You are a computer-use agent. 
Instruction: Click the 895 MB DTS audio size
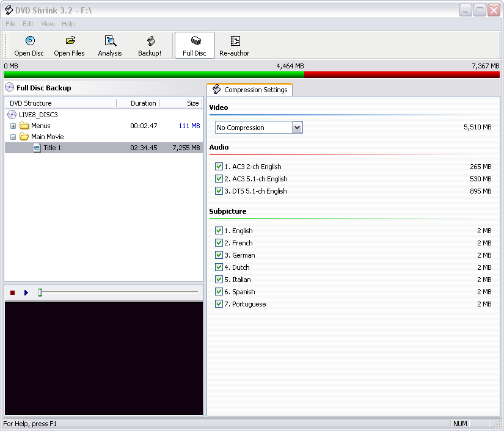[481, 191]
